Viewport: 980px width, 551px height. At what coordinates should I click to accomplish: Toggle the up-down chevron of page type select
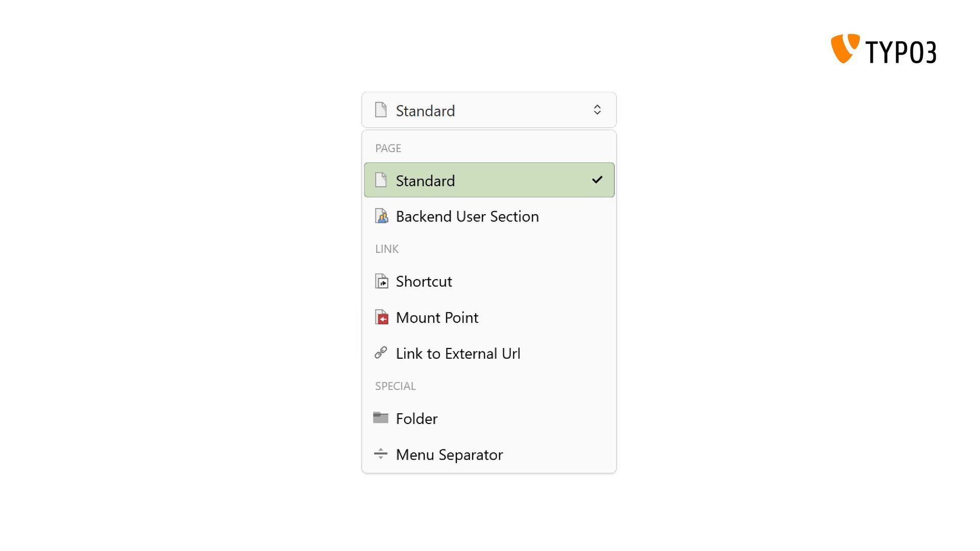pos(597,110)
